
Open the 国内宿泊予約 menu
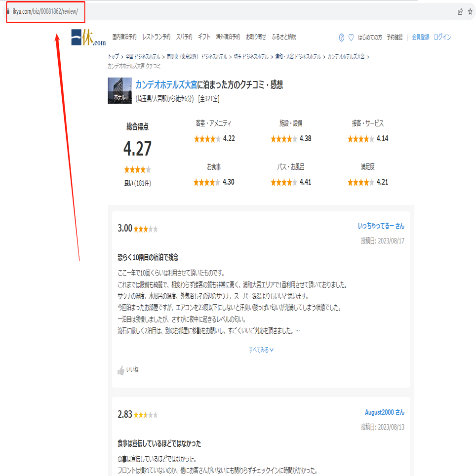pos(124,37)
